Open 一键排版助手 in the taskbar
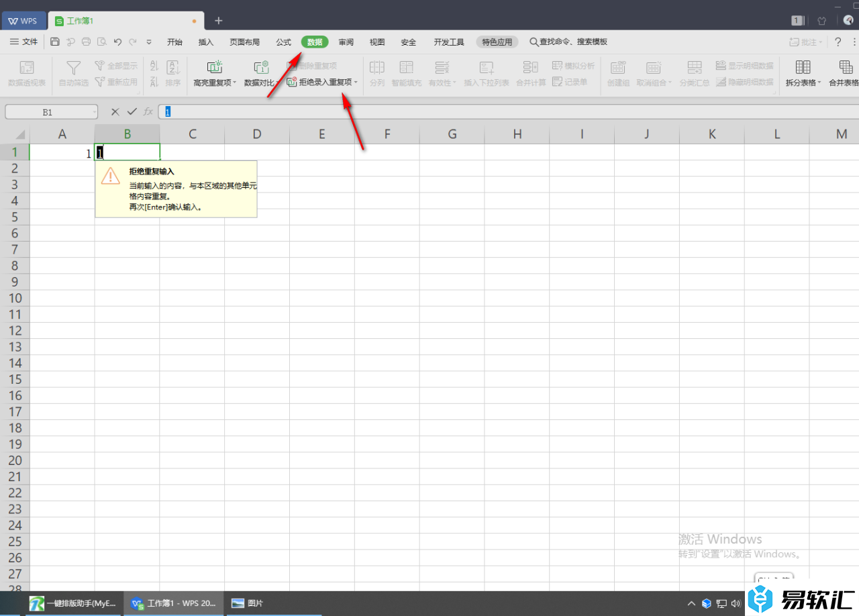Viewport: 859px width, 616px height. pos(73,603)
